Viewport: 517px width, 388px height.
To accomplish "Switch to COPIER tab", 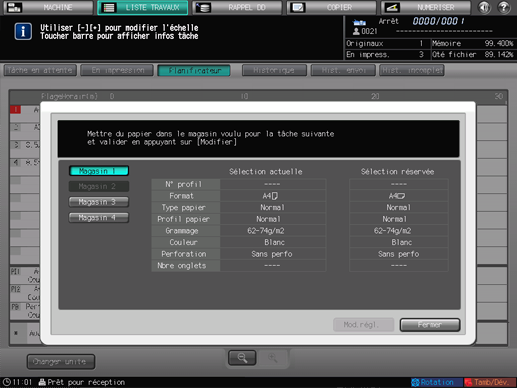I will coord(332,7).
